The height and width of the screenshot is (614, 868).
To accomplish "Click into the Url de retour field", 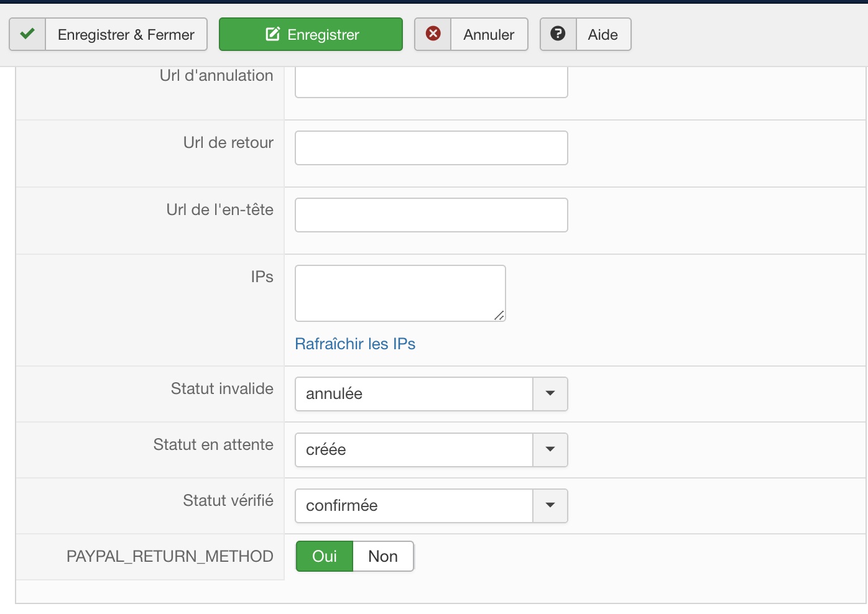I will 431,148.
